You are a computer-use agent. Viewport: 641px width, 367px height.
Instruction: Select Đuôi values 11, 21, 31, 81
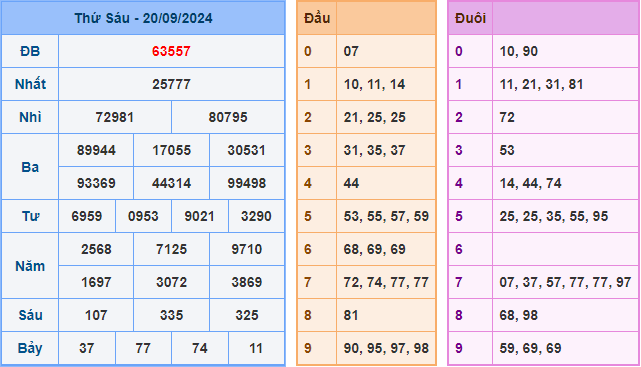click(541, 84)
